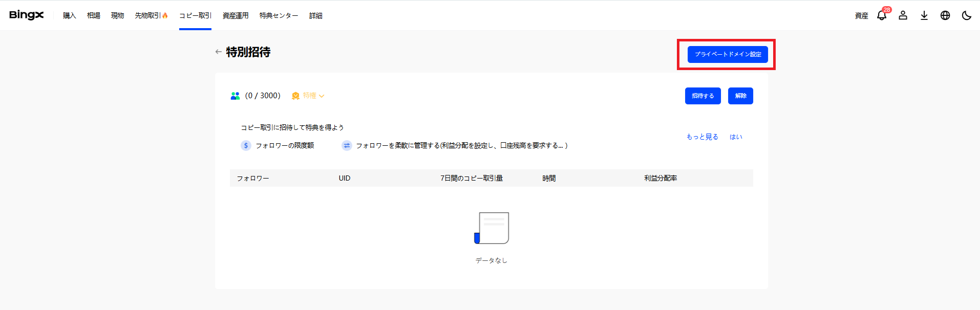Click the back arrow beside 特別招待
The image size is (980, 310).
click(x=219, y=52)
